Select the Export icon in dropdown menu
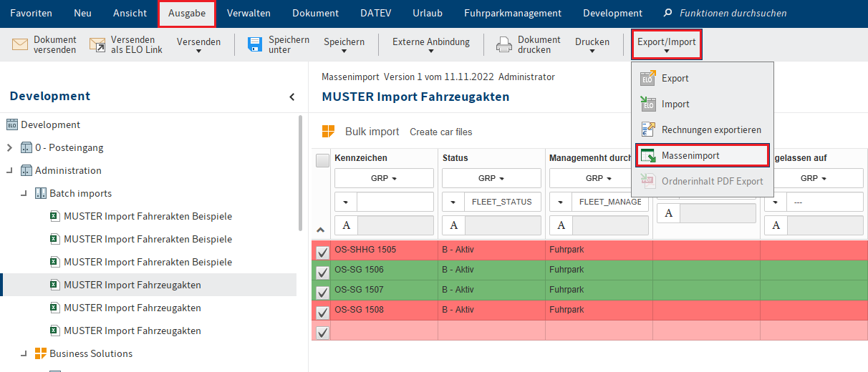Image resolution: width=868 pixels, height=372 pixels. [x=647, y=79]
